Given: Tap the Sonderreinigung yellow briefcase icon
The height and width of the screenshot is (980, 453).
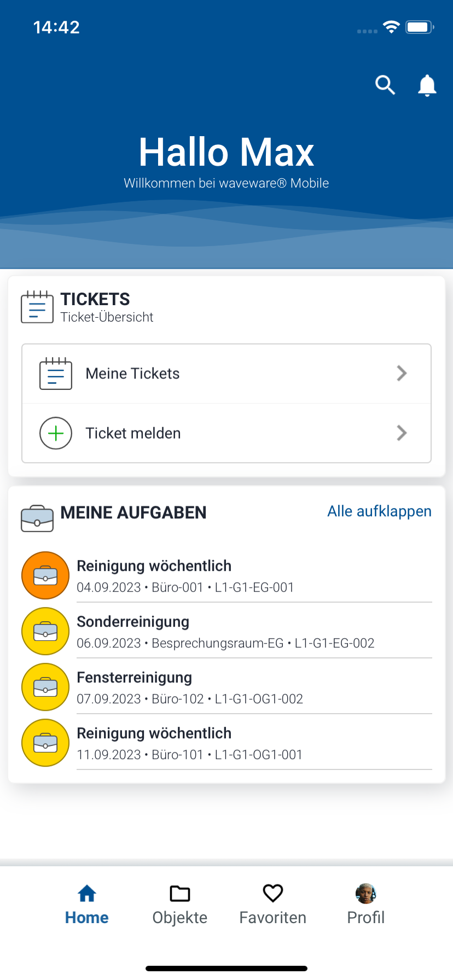Looking at the screenshot, I should pos(45,632).
